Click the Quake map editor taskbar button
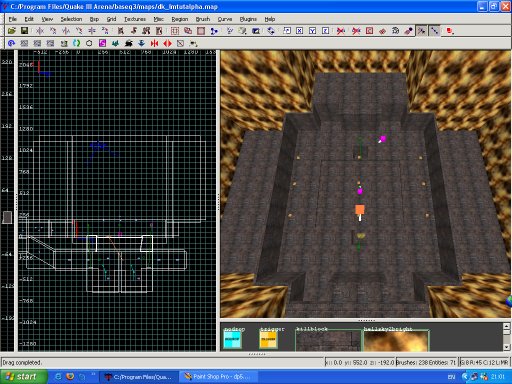This screenshot has width=512, height=384. 139,377
